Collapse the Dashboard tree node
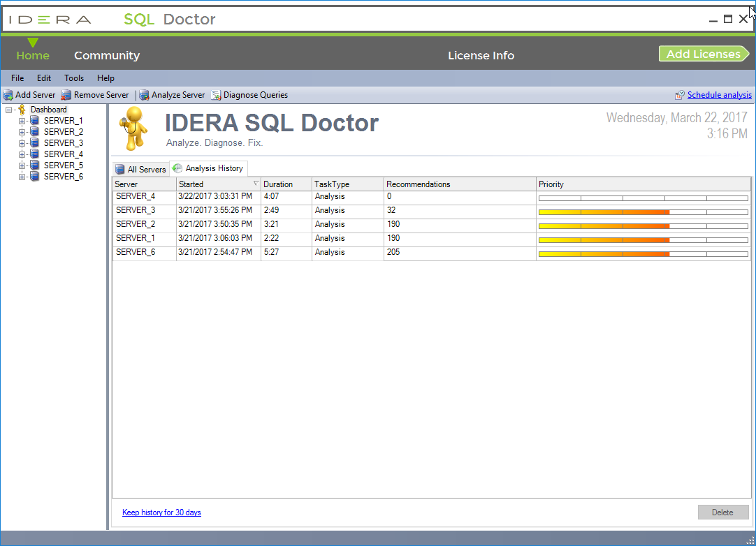The height and width of the screenshot is (546, 756). [x=8, y=110]
